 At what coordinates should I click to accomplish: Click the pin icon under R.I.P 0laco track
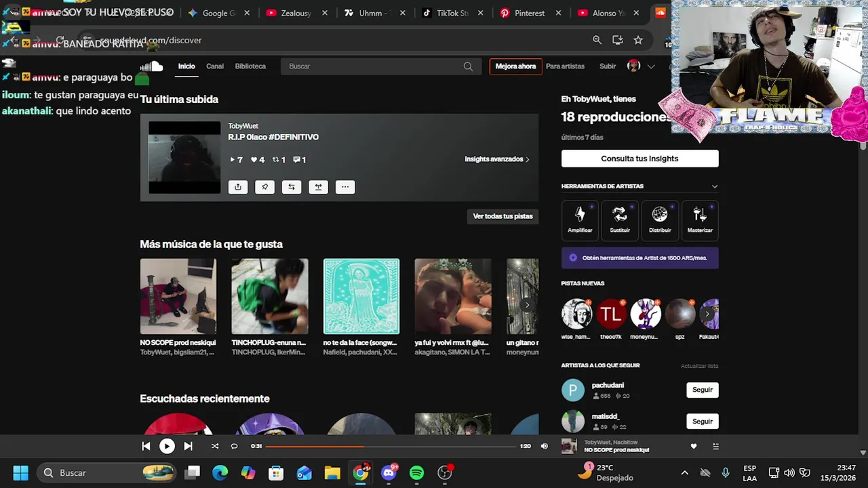click(x=264, y=187)
